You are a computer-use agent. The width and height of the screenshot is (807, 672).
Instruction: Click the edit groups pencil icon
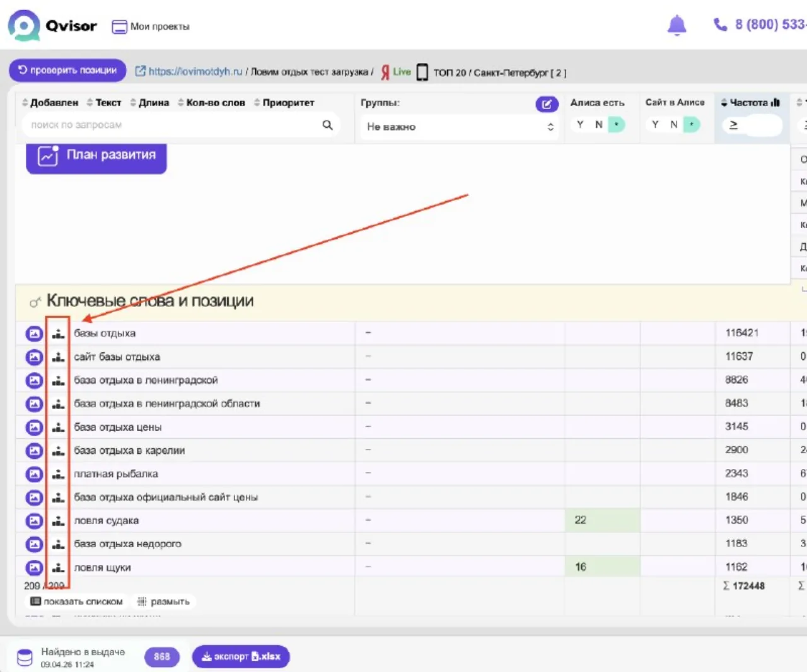tap(547, 104)
